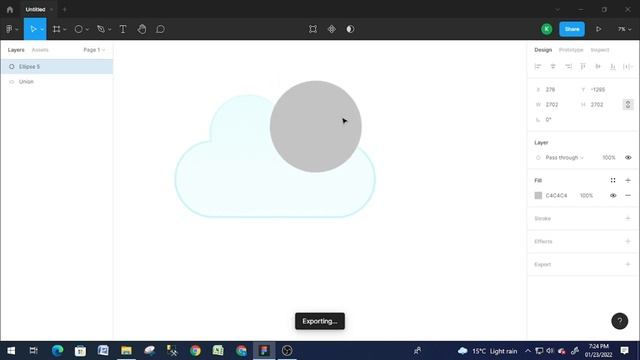Click the layer opacity 100% field
Image resolution: width=640 pixels, height=360 pixels.
click(x=609, y=158)
